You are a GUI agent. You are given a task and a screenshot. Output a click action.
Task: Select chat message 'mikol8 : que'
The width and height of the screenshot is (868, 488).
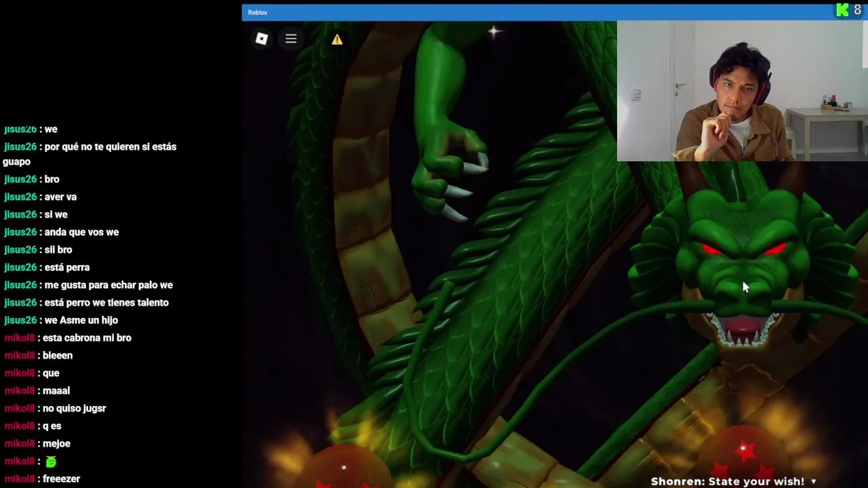tap(32, 373)
